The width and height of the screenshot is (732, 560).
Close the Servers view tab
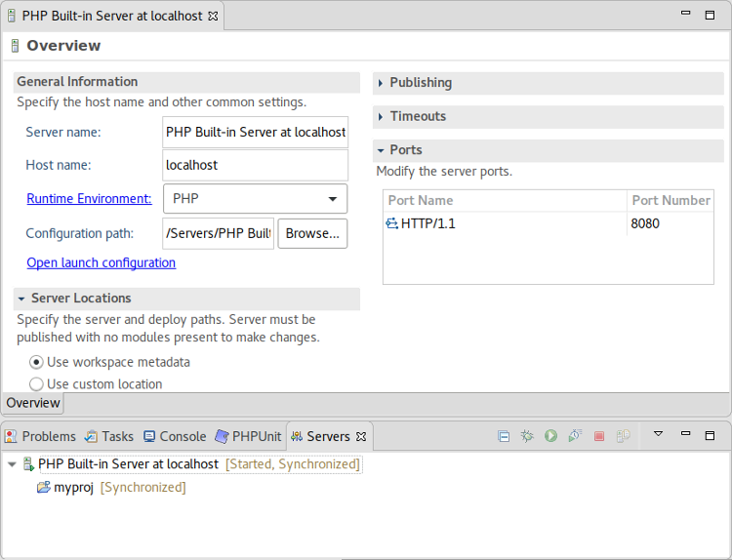pyautogui.click(x=361, y=437)
